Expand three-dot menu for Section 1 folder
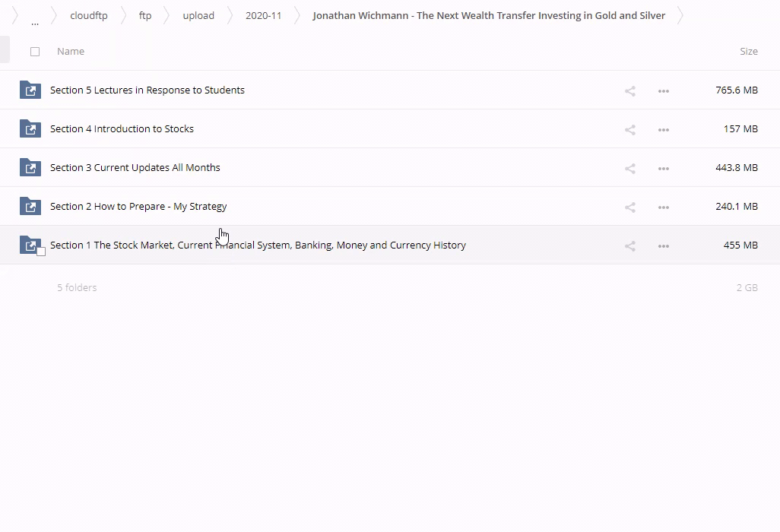 [663, 245]
